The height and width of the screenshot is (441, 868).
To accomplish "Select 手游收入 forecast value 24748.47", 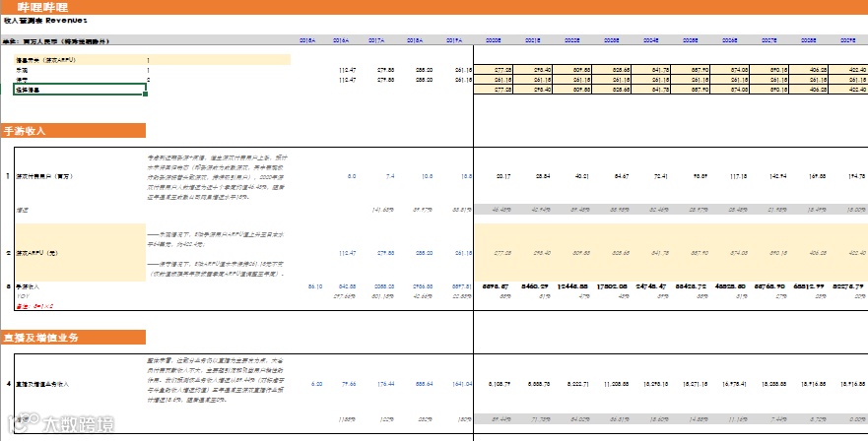I will click(x=653, y=286).
